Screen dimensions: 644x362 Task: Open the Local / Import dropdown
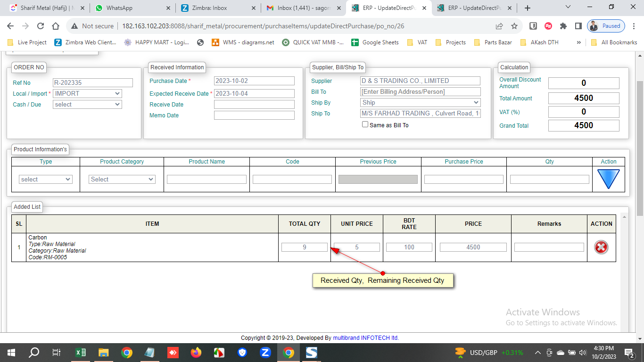tap(87, 93)
